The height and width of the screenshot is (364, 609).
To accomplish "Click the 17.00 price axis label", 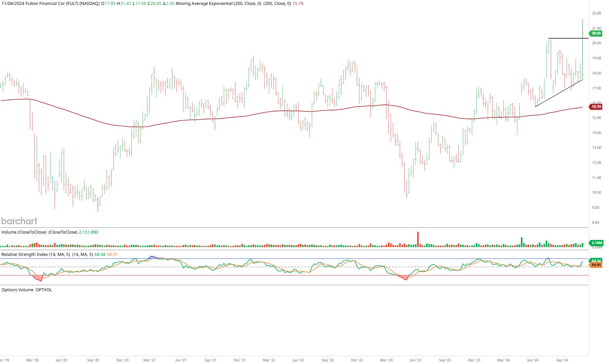I will (597, 88).
